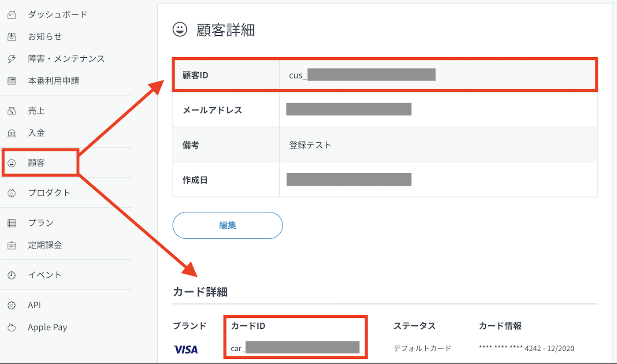Click the VISA brand logo
Screen dimensions: 617x364
(186, 349)
